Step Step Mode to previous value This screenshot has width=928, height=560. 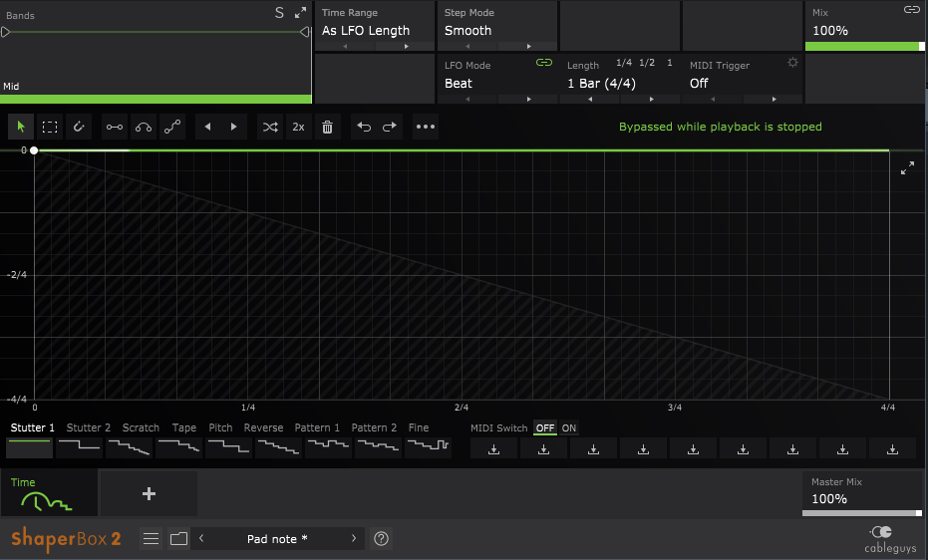pyautogui.click(x=467, y=46)
